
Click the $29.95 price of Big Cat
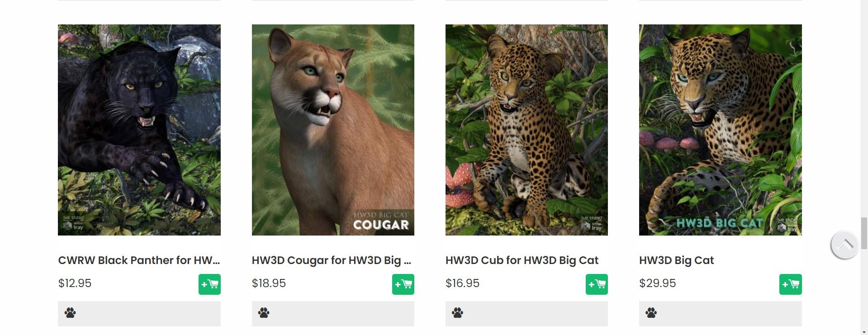(657, 283)
